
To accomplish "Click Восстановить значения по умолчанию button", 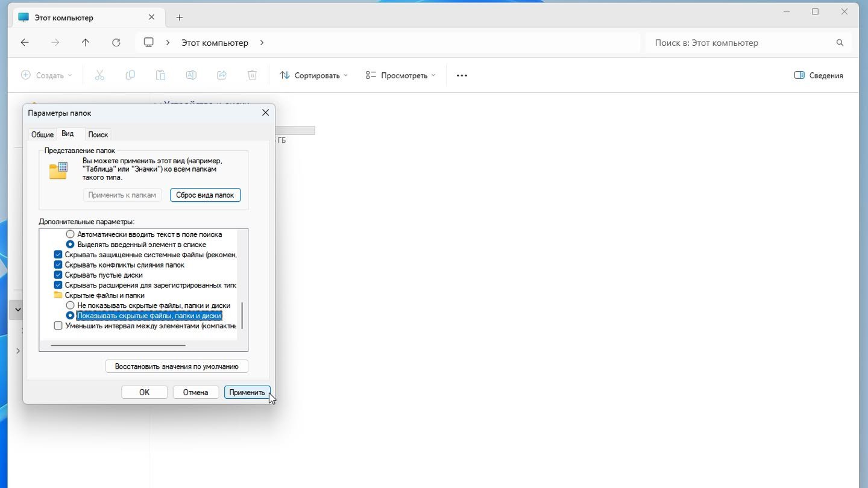I will tap(177, 366).
